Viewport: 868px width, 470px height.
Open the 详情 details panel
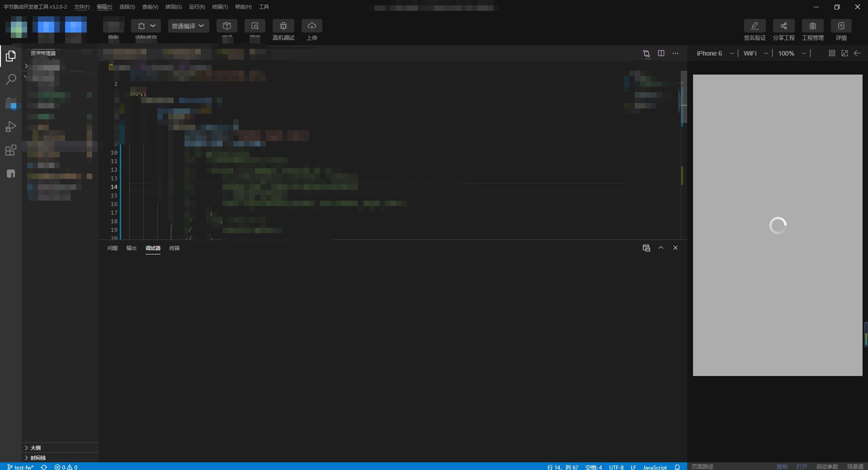(841, 26)
